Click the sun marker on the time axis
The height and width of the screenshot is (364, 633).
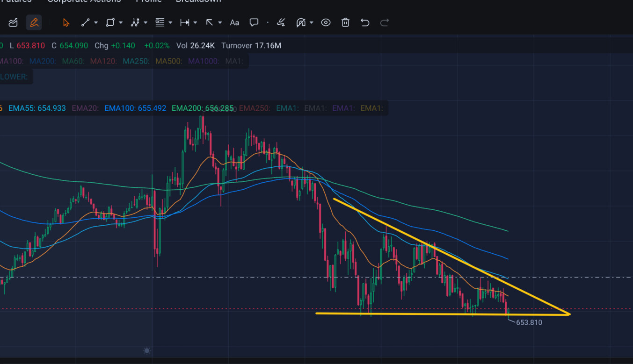pos(147,350)
